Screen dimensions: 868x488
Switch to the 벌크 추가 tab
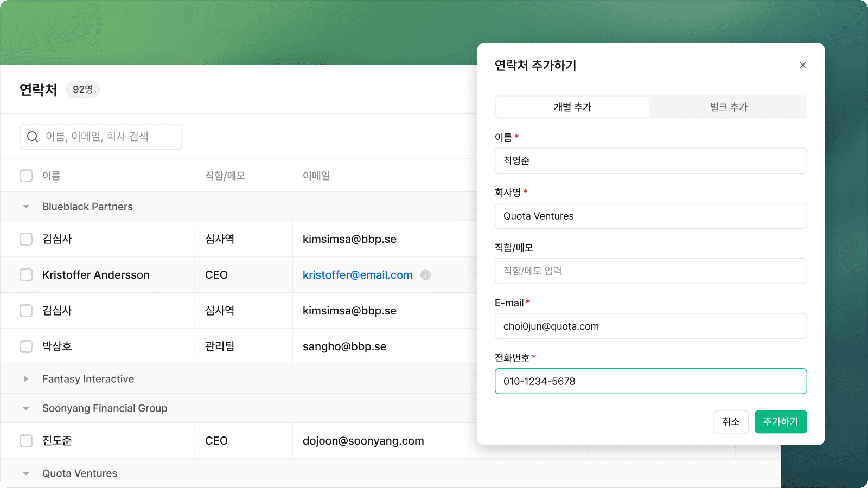coord(728,107)
